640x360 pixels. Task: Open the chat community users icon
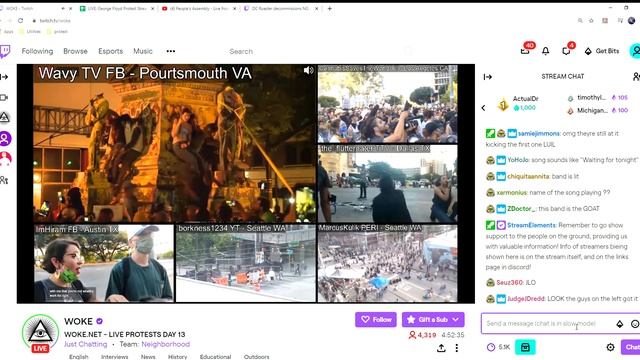point(636,76)
